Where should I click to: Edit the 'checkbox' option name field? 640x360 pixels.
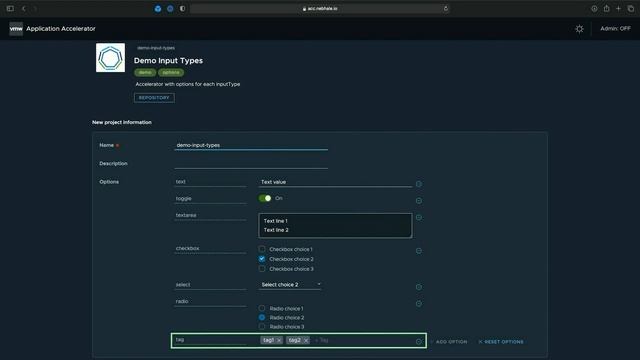click(x=211, y=249)
